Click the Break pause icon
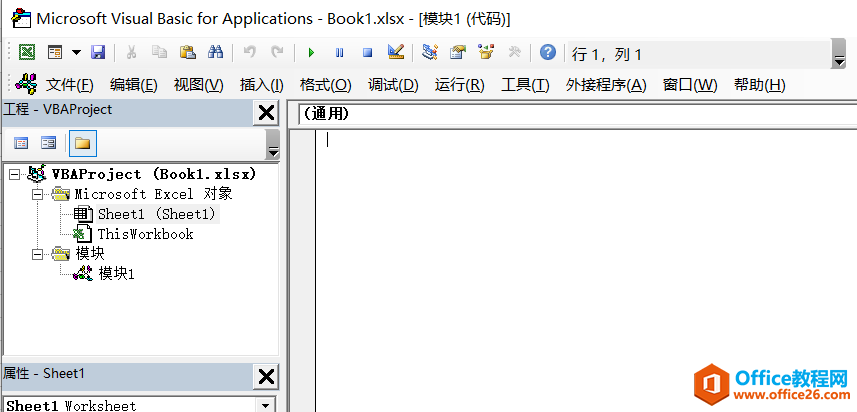The width and height of the screenshot is (857, 412). (339, 53)
